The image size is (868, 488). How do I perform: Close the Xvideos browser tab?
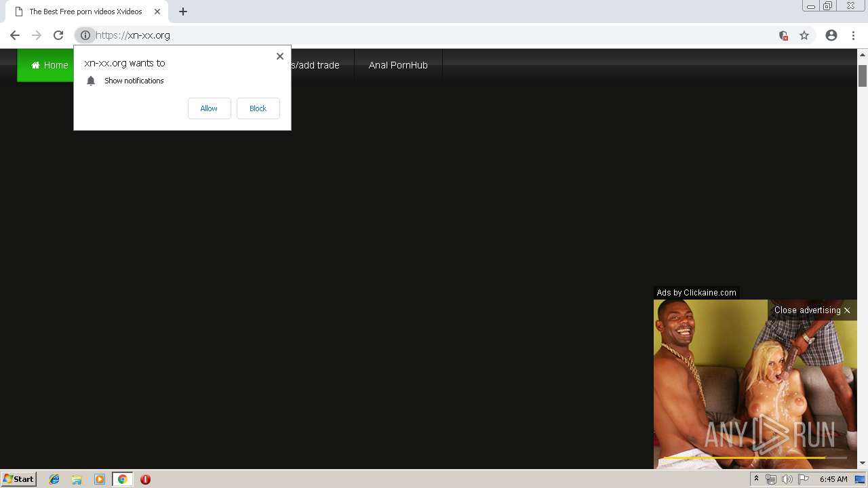point(157,12)
